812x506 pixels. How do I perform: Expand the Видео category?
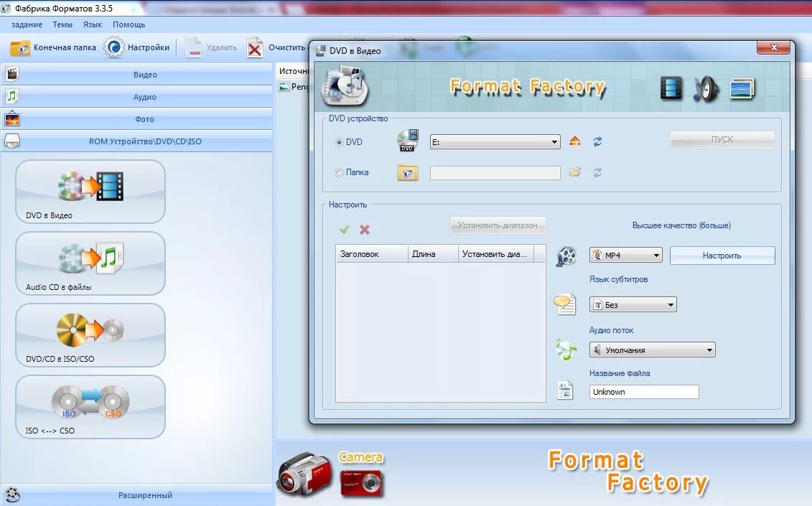(x=136, y=75)
